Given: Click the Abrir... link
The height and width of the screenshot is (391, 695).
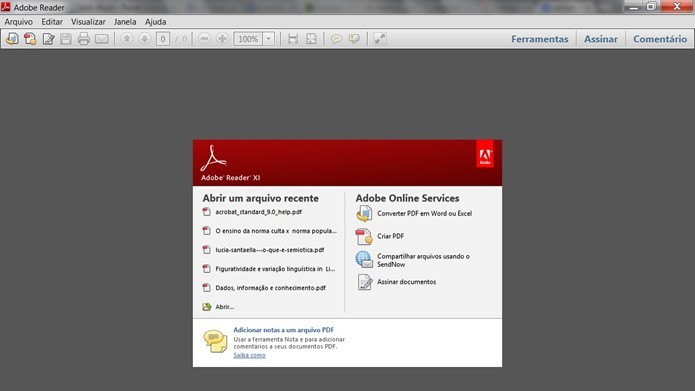Looking at the screenshot, I should point(225,307).
